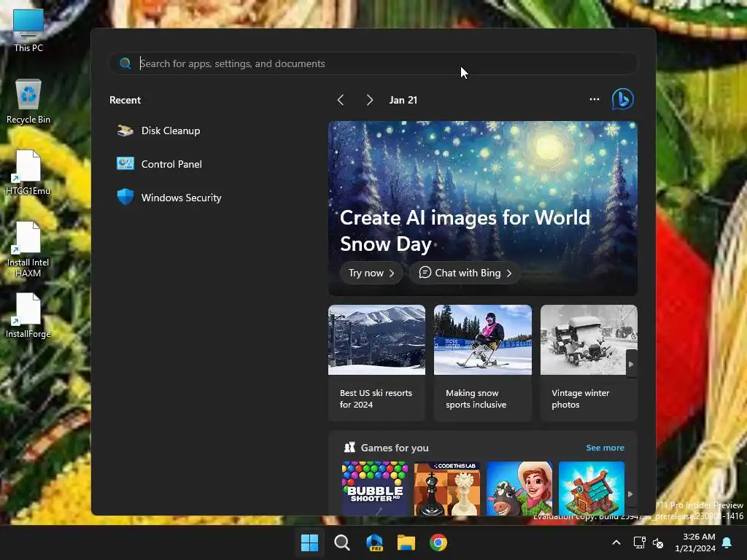Open Best US ski resorts for 2024 card
747x560 pixels.
pos(376,362)
